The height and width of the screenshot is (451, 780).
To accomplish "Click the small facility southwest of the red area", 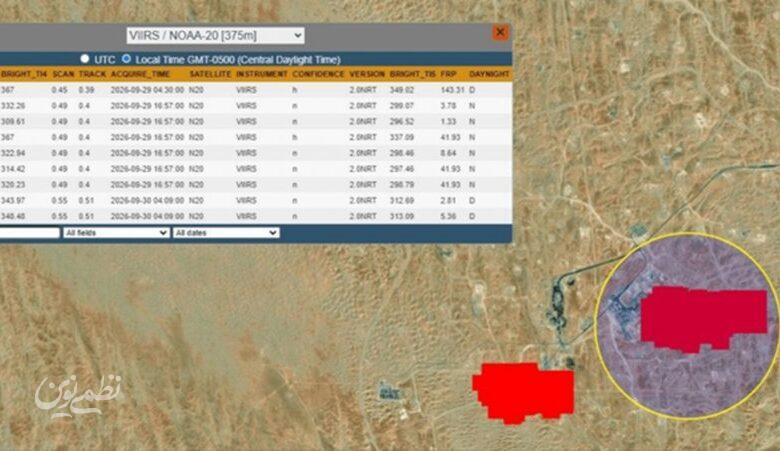I will 390,391.
